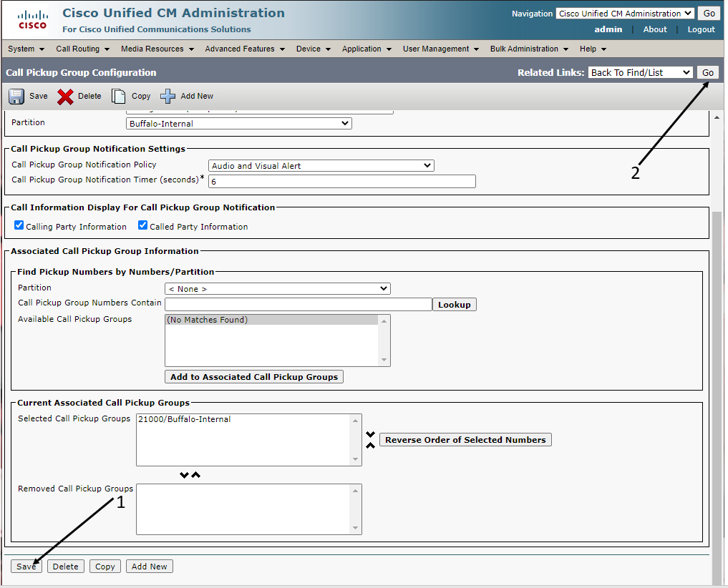728x588 pixels.
Task: Click the top toolbar Add New label
Action: click(x=197, y=96)
